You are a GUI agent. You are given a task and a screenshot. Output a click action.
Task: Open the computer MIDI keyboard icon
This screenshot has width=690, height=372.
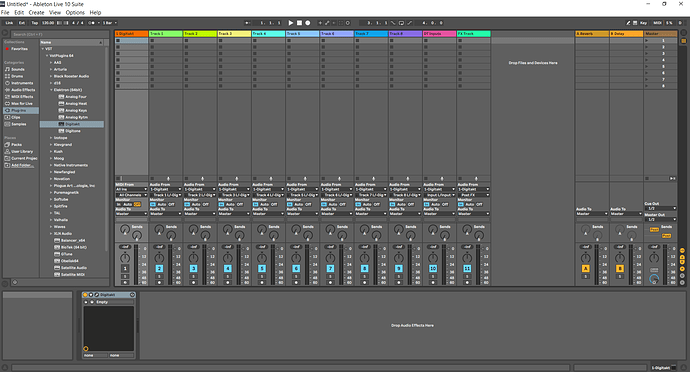click(x=635, y=23)
